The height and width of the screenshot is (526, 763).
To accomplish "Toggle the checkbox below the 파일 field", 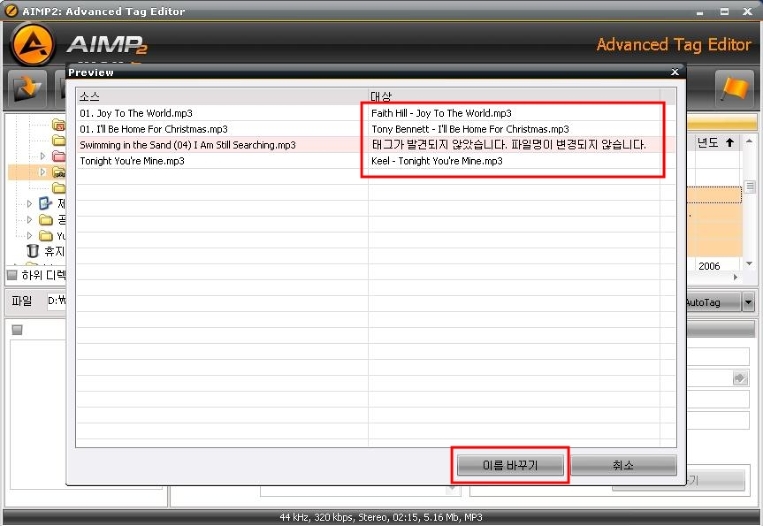I will (17, 330).
